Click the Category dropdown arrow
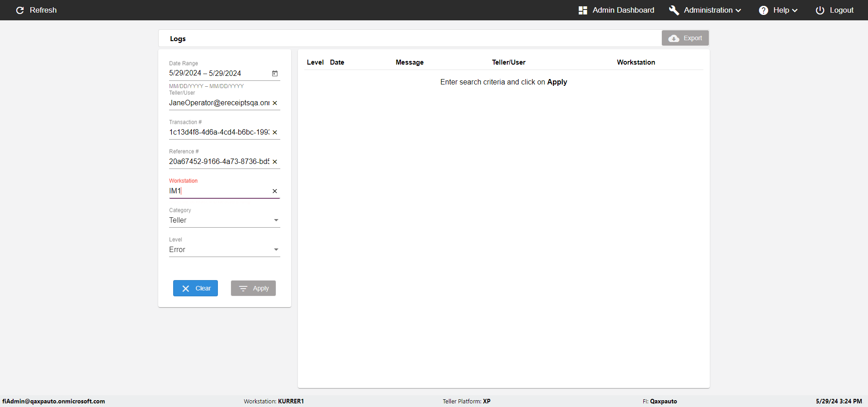 click(x=276, y=220)
